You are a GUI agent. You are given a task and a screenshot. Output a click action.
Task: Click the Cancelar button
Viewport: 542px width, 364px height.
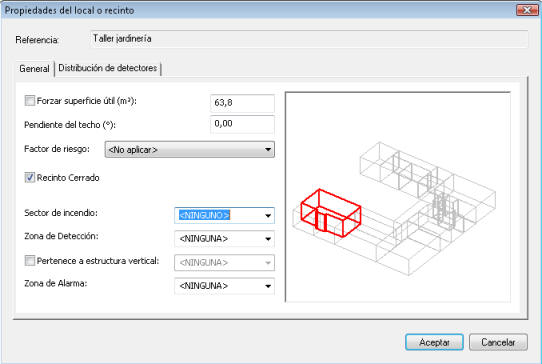pos(498,342)
